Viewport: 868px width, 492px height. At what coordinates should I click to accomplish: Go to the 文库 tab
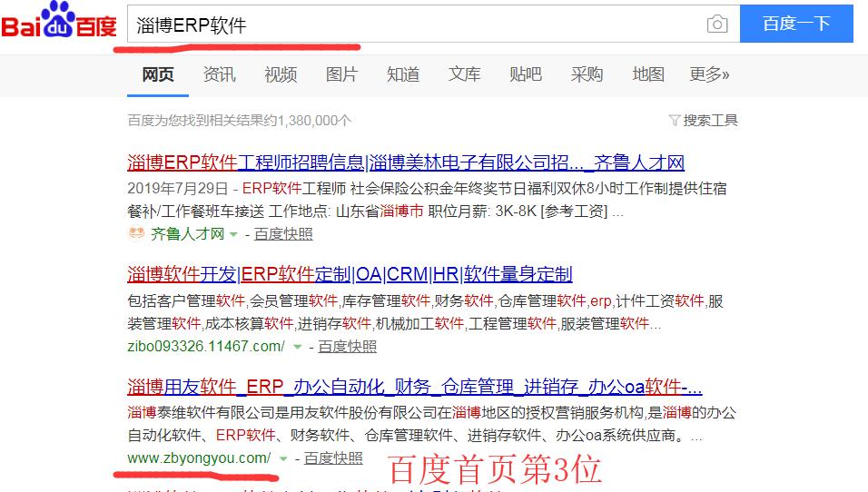465,74
